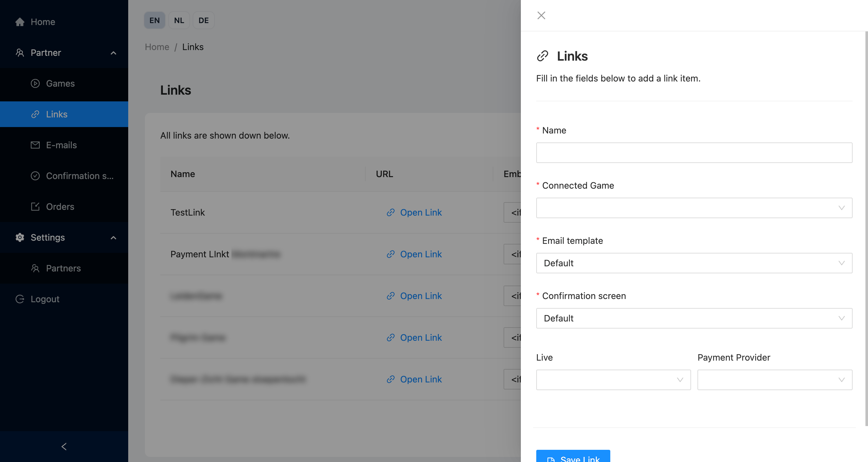Open Partners under Settings menu
868x462 pixels.
coord(63,268)
